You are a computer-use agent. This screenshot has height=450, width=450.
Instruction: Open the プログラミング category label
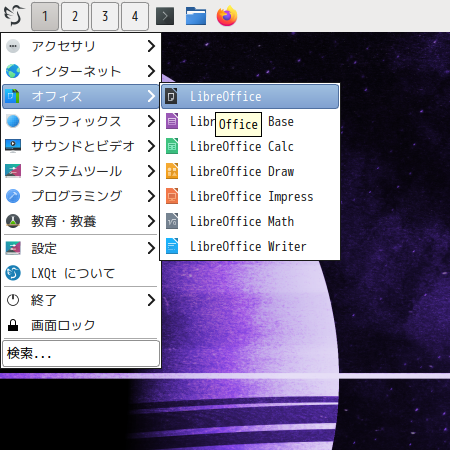click(77, 196)
